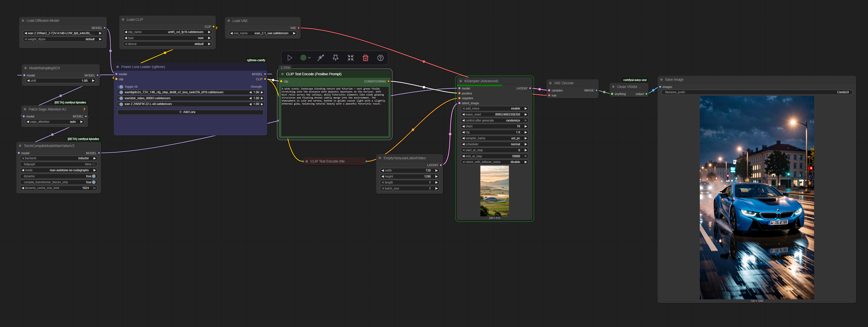Click the Add Lora button

tap(190, 112)
